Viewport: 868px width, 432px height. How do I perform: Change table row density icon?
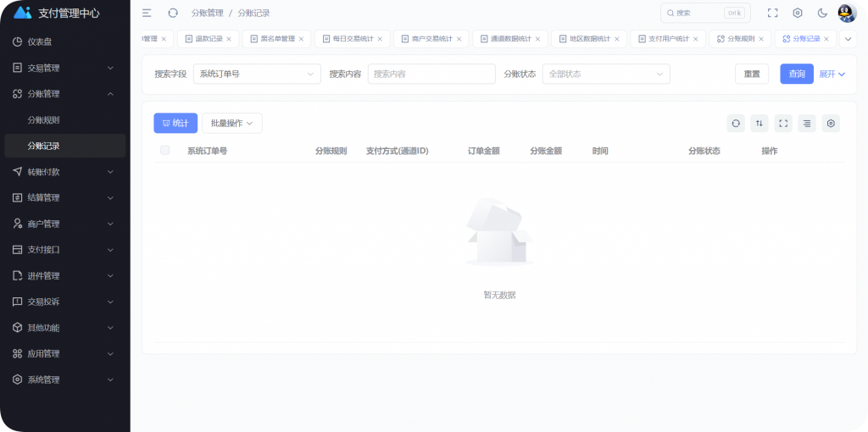click(x=807, y=124)
